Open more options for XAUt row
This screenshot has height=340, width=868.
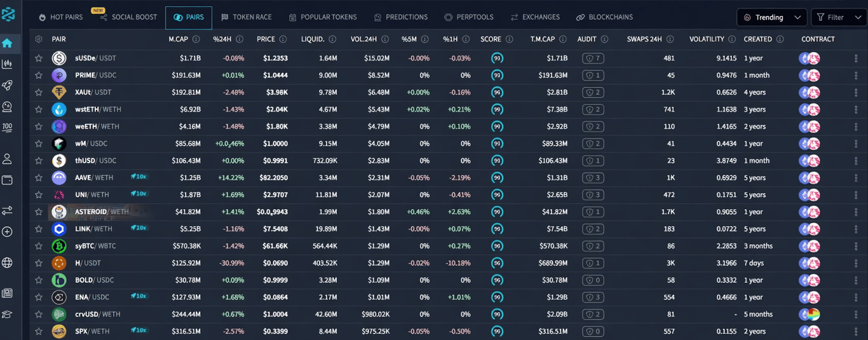pos(856,93)
